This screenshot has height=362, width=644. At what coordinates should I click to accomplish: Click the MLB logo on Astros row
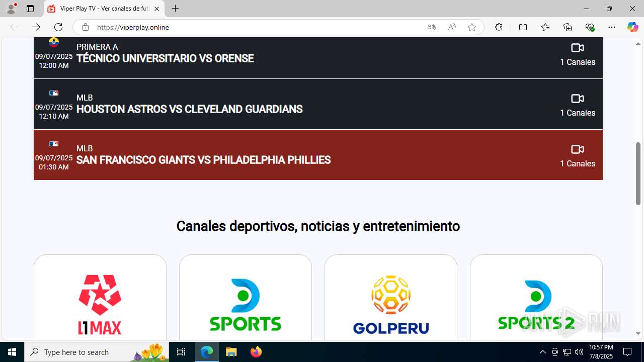point(54,93)
